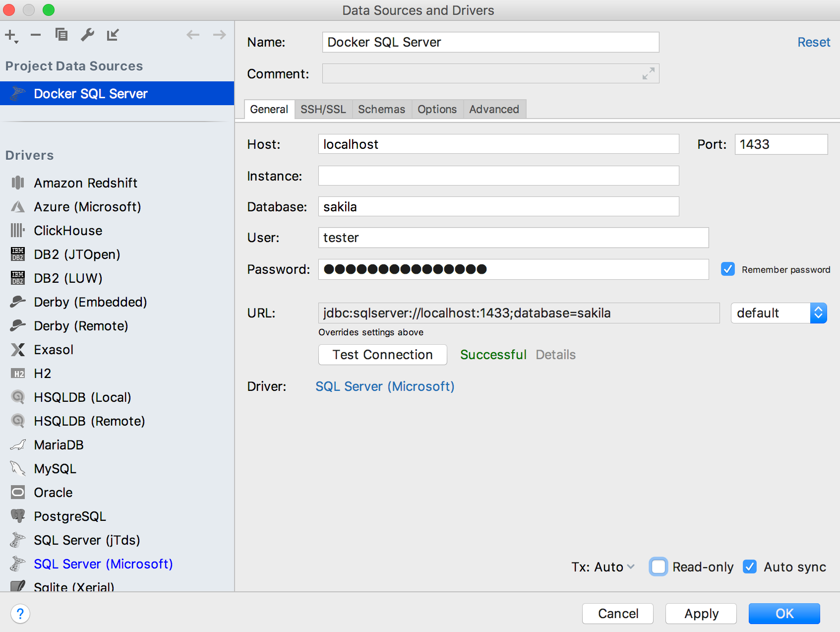This screenshot has height=632, width=840.
Task: Switch to the Advanced tab
Action: [x=494, y=109]
